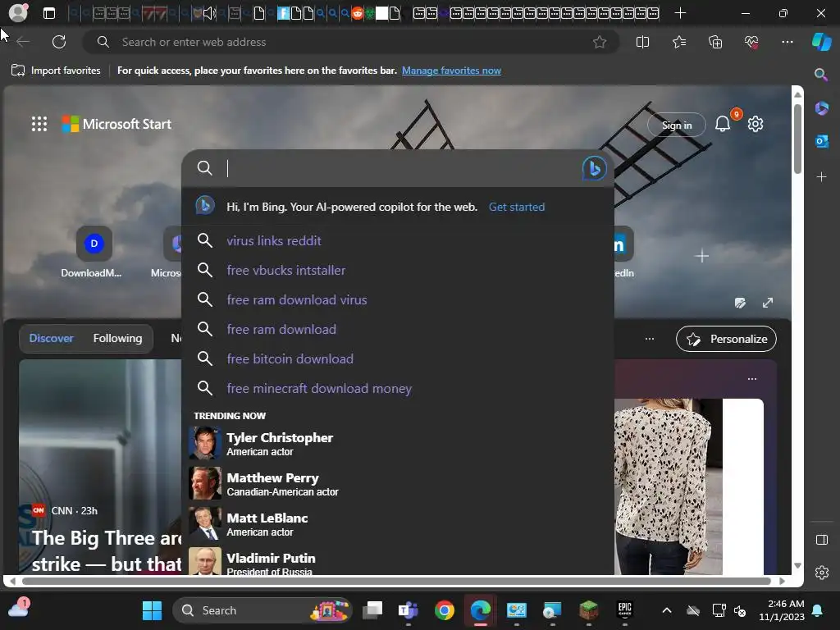Open the Windows Start menu
This screenshot has width=840, height=630.
(x=152, y=610)
